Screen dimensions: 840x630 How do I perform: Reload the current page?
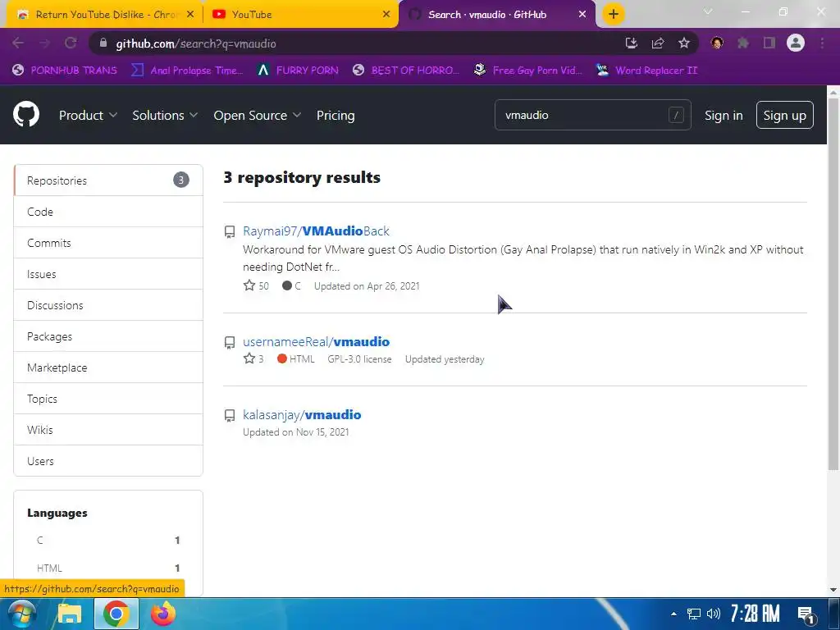click(71, 43)
